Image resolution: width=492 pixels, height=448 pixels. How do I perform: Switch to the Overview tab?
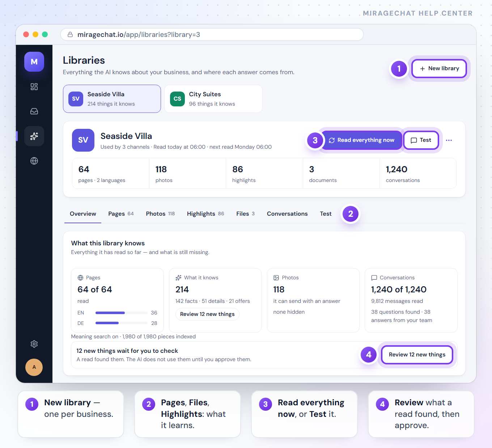pyautogui.click(x=83, y=214)
